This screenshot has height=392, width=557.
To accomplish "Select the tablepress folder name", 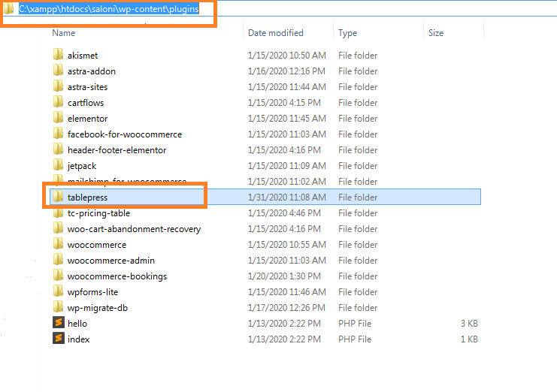I will [87, 198].
